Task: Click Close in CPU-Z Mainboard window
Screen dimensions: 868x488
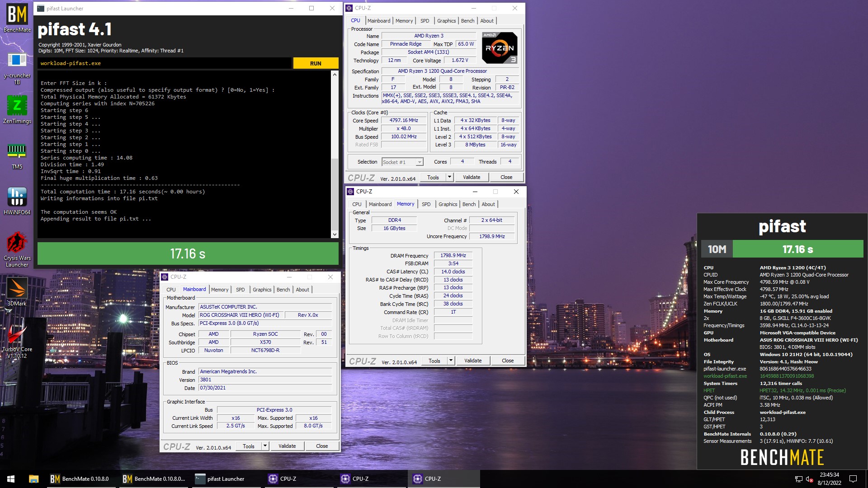Action: pyautogui.click(x=322, y=446)
